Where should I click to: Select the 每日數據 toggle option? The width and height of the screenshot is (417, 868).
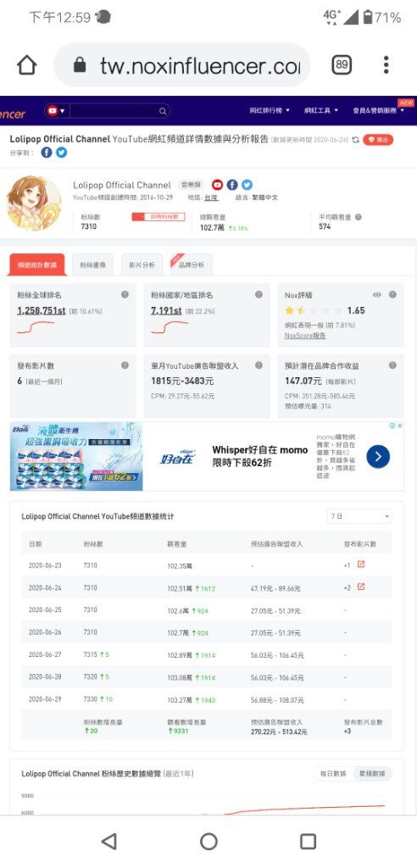333,774
